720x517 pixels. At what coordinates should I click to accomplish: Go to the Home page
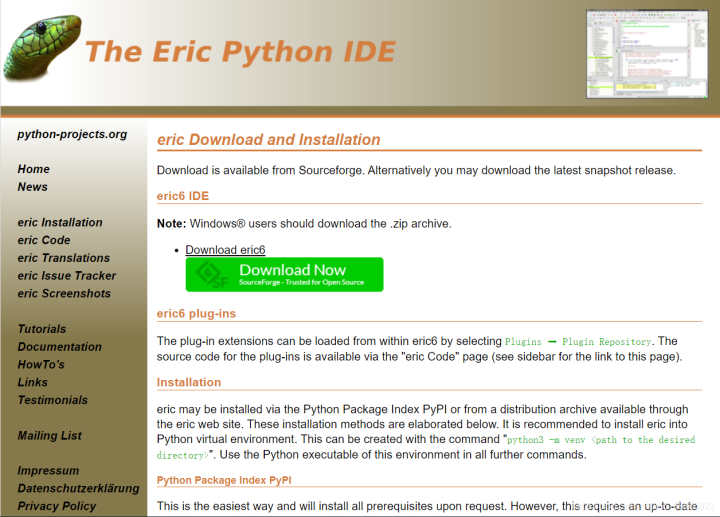(x=34, y=169)
